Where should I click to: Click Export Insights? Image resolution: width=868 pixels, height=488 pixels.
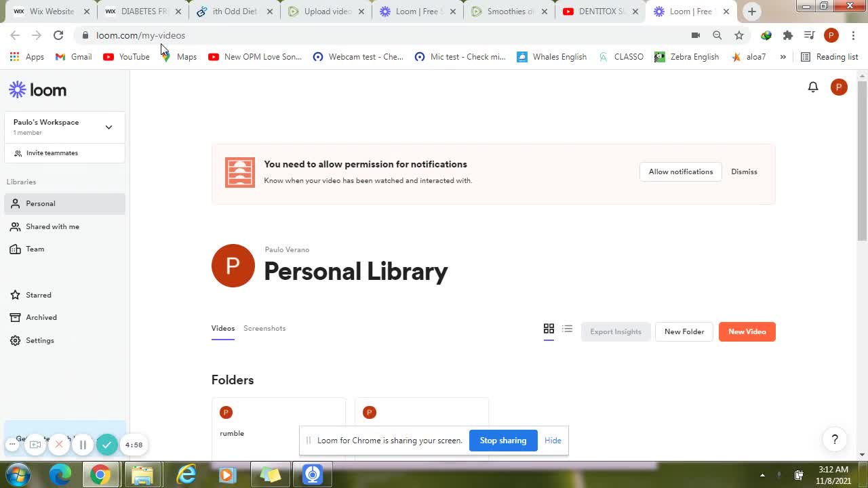coord(616,331)
